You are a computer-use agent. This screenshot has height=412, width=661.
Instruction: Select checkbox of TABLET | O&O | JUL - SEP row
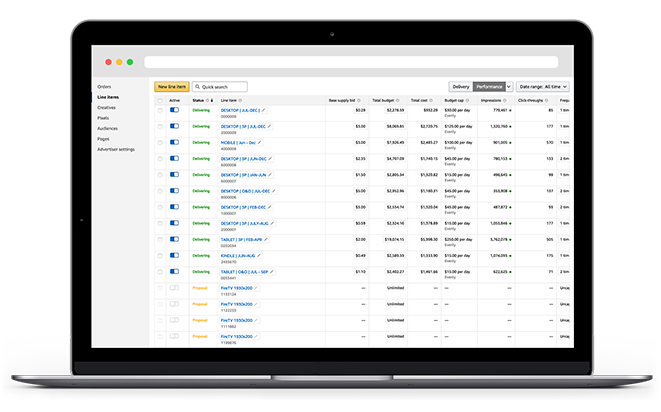(160, 272)
